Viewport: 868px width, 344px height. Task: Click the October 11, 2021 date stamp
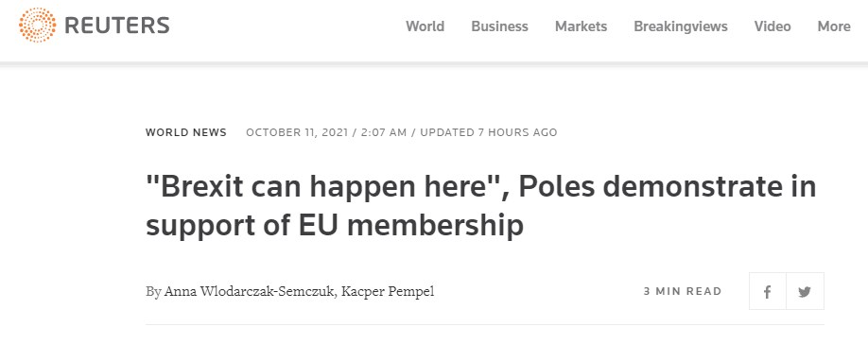(297, 132)
